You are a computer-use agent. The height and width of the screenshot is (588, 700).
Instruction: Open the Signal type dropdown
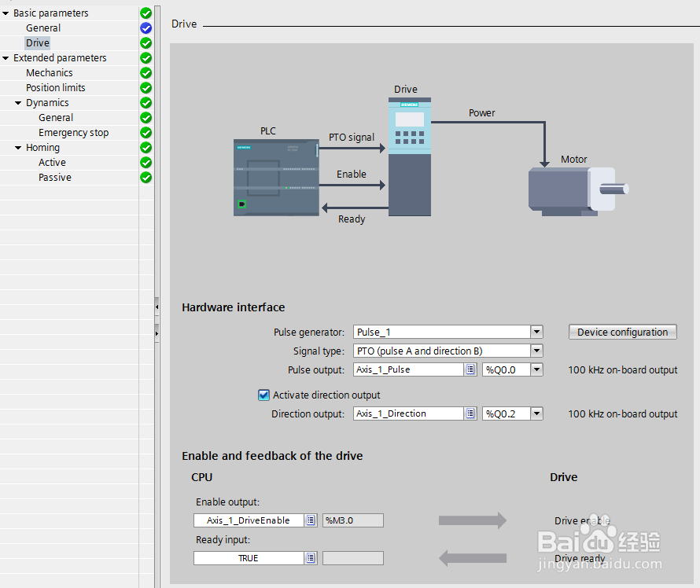(536, 351)
